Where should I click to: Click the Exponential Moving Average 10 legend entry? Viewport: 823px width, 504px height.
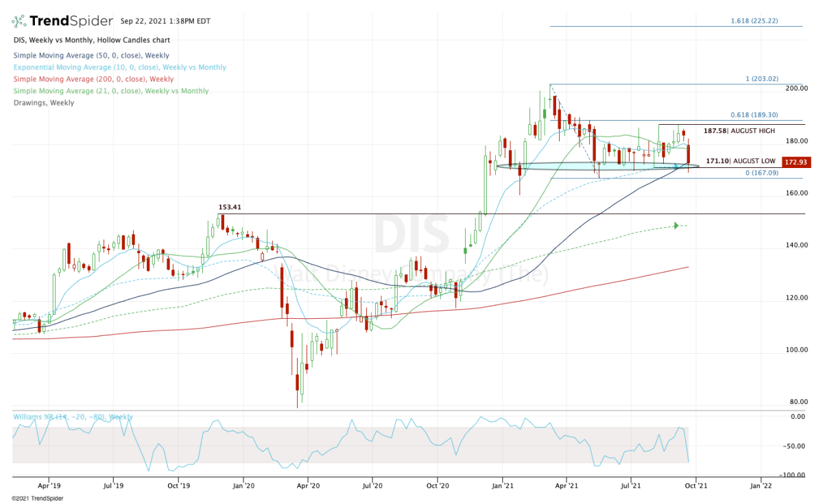click(x=119, y=67)
